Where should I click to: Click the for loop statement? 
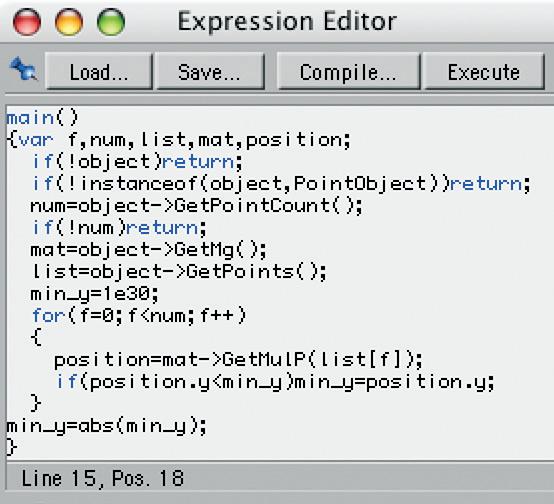pyautogui.click(x=139, y=315)
